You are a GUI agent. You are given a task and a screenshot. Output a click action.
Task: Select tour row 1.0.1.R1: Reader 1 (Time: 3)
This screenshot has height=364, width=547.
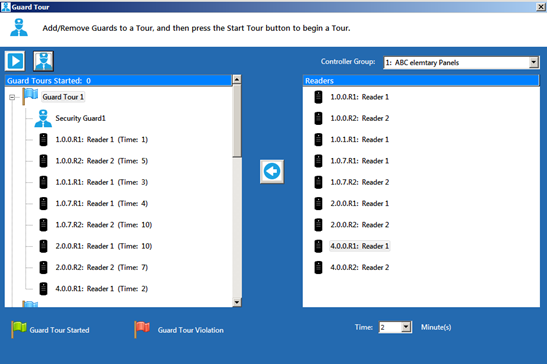click(x=102, y=182)
